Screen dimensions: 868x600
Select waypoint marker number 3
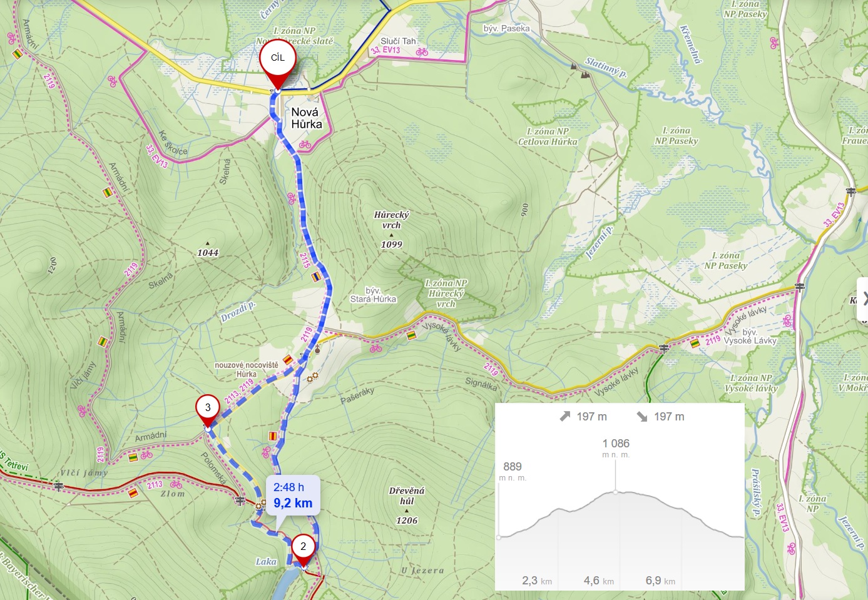(x=208, y=410)
